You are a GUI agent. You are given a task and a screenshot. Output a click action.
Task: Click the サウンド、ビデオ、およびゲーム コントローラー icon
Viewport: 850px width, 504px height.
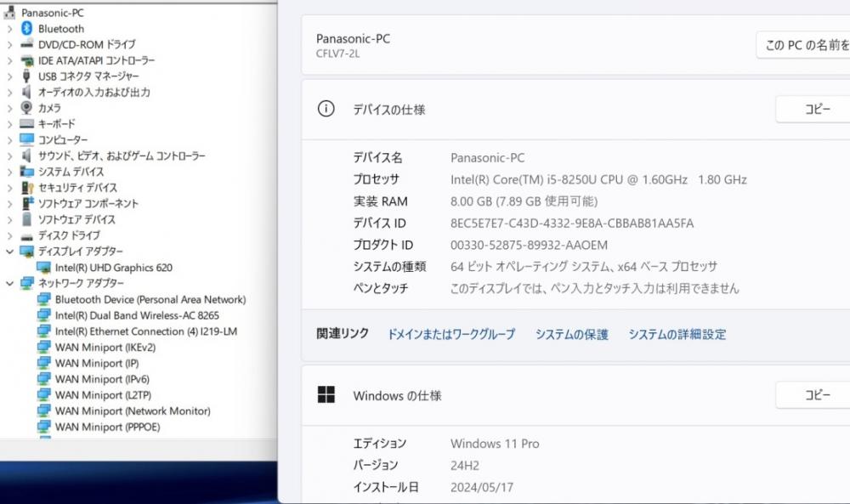(26, 156)
